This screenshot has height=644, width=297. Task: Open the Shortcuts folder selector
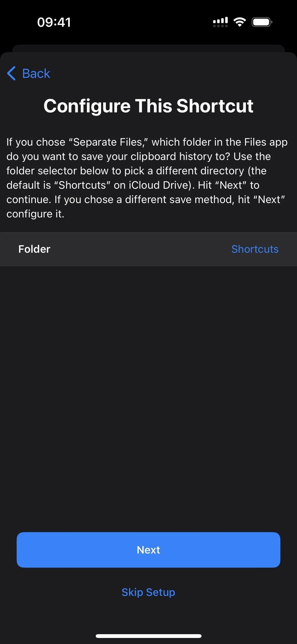point(255,249)
